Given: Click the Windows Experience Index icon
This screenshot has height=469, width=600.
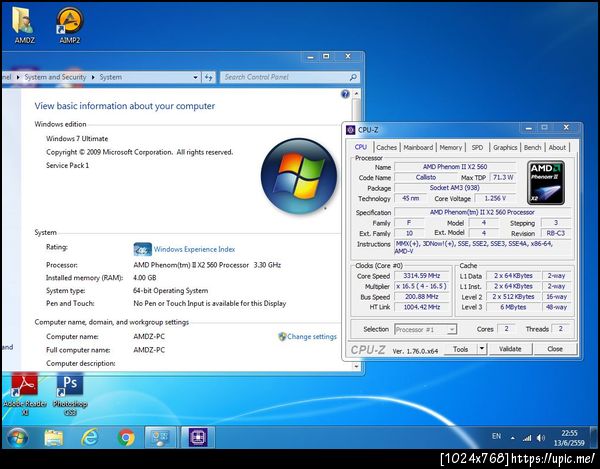Looking at the screenshot, I should [x=142, y=249].
